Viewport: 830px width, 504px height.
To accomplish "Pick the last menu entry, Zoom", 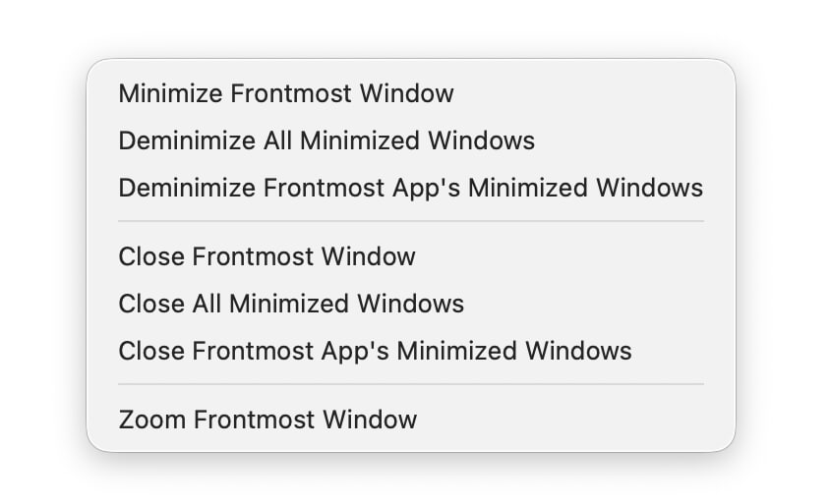I will tap(267, 420).
